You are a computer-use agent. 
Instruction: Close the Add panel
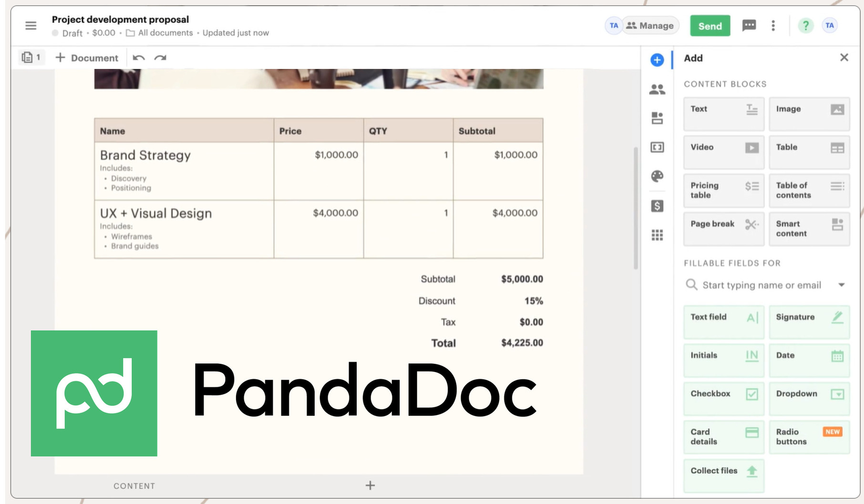[x=844, y=58]
